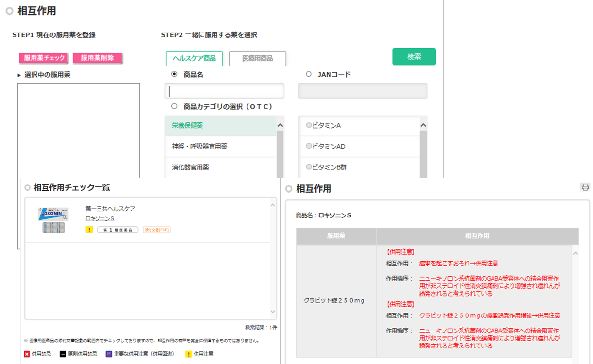Switch to the 医療用商品 tab

(257, 59)
